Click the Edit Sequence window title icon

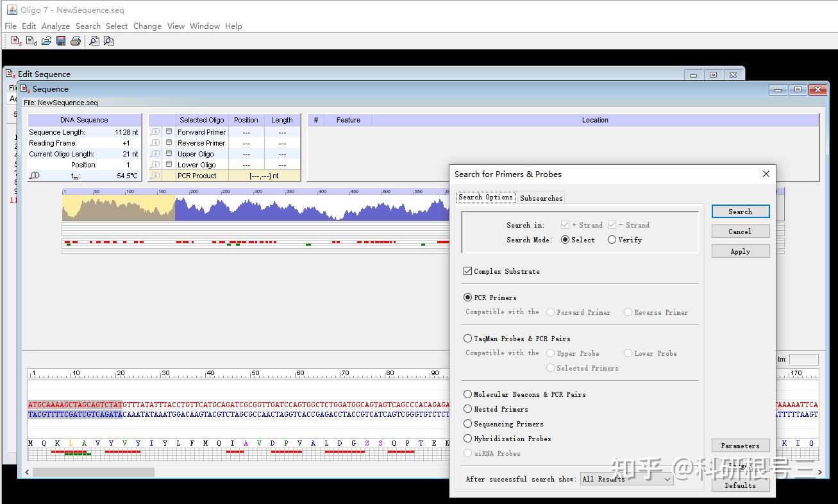tap(10, 74)
